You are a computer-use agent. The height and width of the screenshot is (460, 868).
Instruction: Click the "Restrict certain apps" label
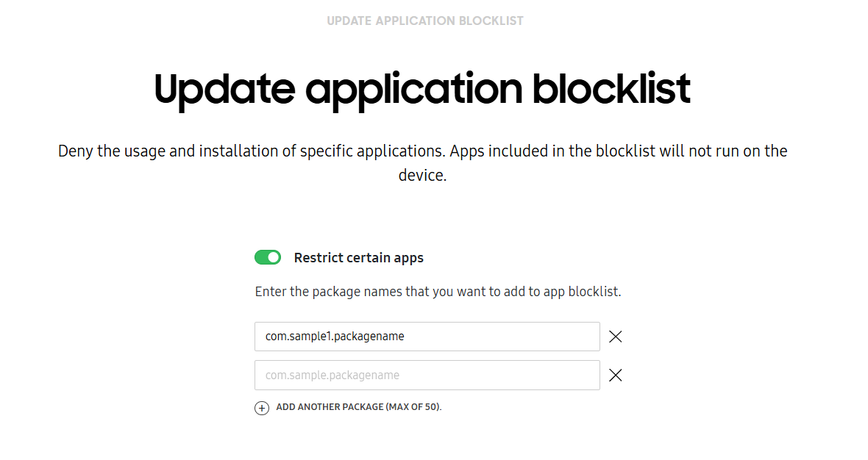[359, 257]
